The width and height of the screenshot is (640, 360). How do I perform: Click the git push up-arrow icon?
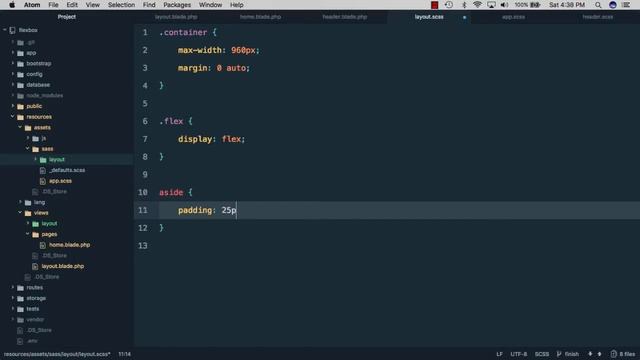(x=599, y=354)
